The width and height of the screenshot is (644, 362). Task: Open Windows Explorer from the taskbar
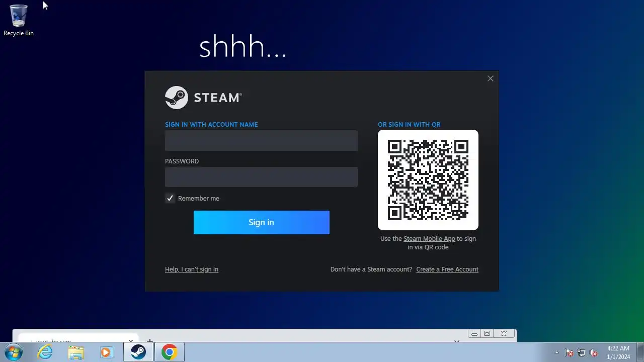click(x=76, y=352)
